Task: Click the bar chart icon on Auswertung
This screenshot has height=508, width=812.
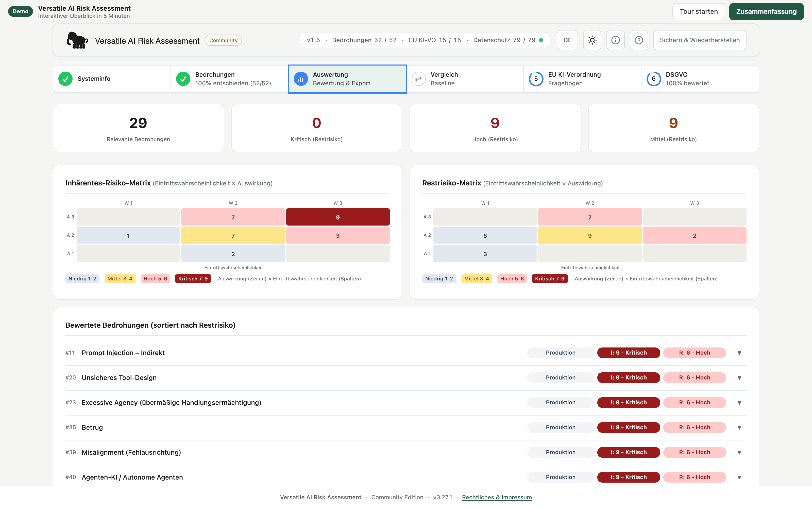Action: tap(301, 79)
